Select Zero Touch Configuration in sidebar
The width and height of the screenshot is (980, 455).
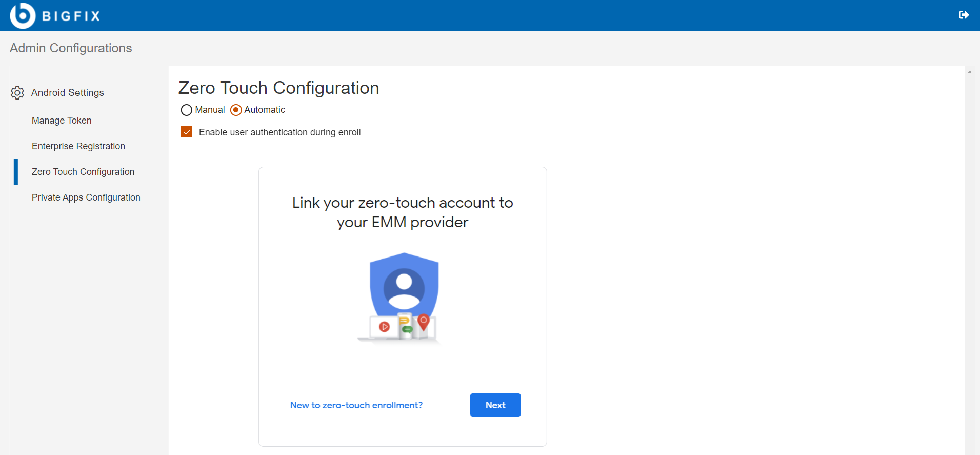tap(83, 172)
